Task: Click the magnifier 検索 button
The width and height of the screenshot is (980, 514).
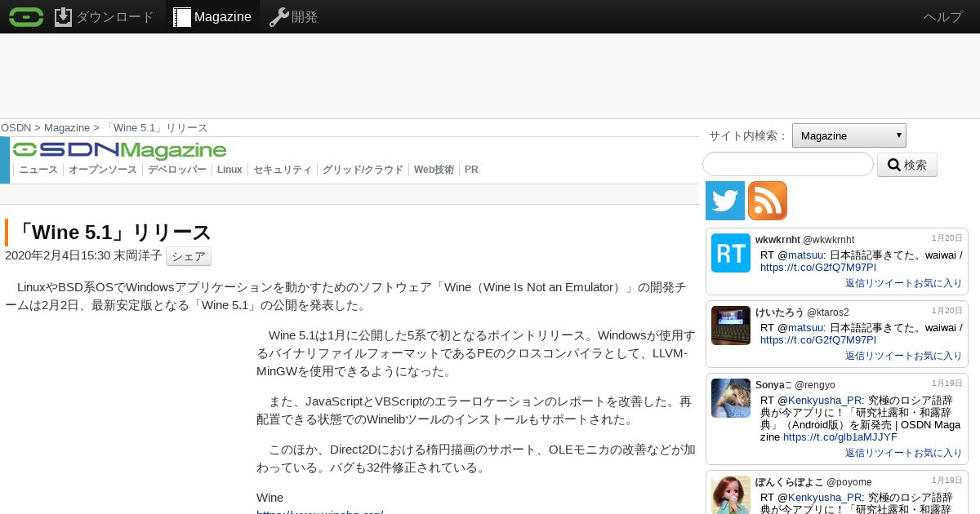Action: [907, 165]
